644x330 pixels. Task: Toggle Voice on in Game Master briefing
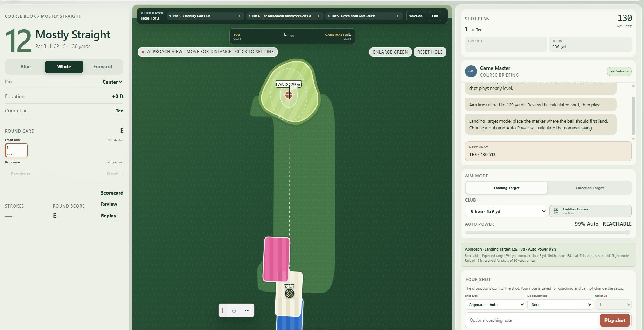click(x=619, y=71)
